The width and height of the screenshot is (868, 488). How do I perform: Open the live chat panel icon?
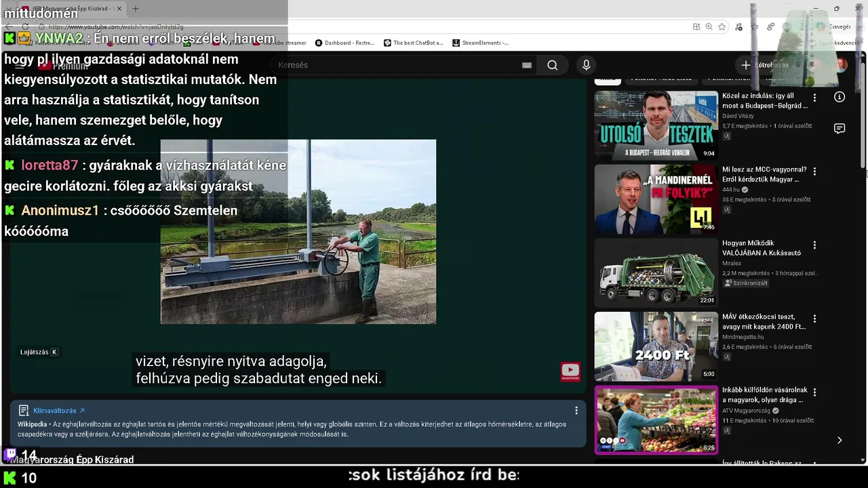click(840, 129)
